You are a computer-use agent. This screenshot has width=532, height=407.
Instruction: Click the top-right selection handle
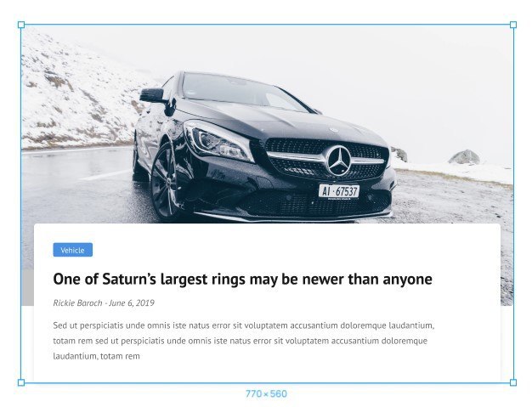(x=513, y=25)
